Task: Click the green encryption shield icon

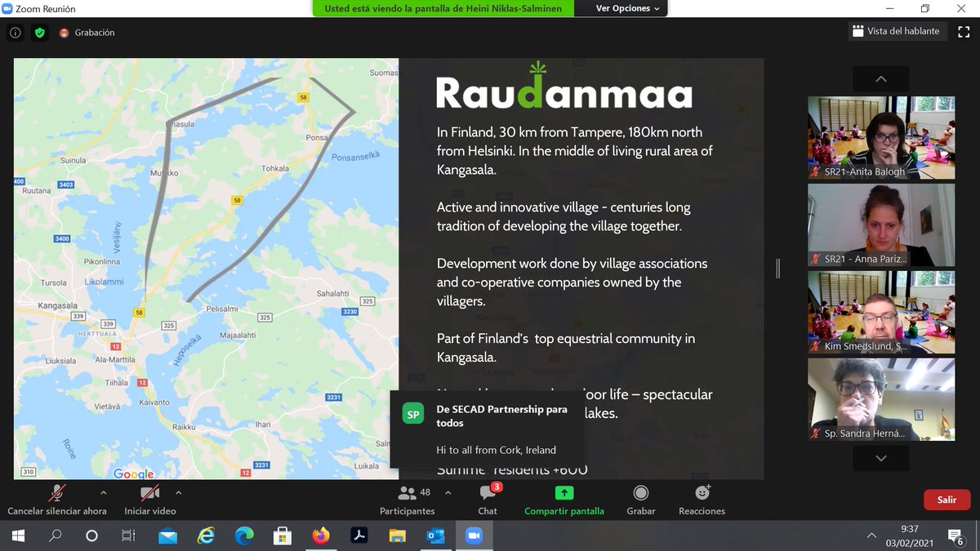Action: (x=39, y=33)
